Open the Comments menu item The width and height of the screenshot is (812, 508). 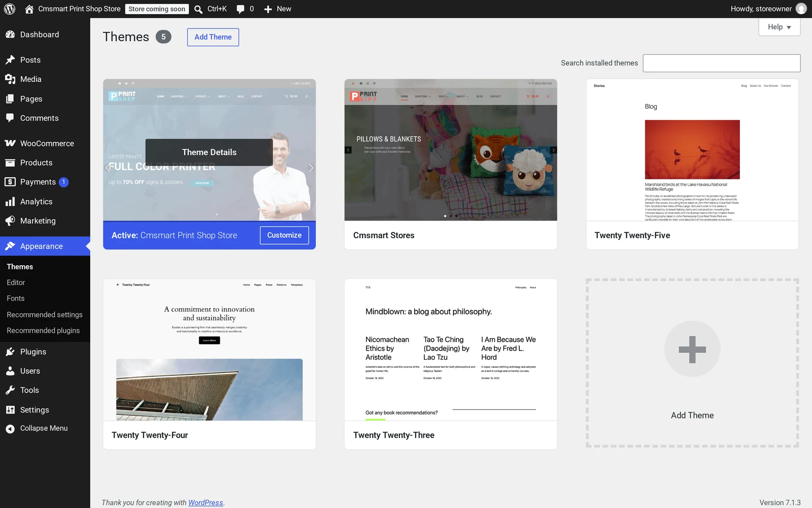45,118
